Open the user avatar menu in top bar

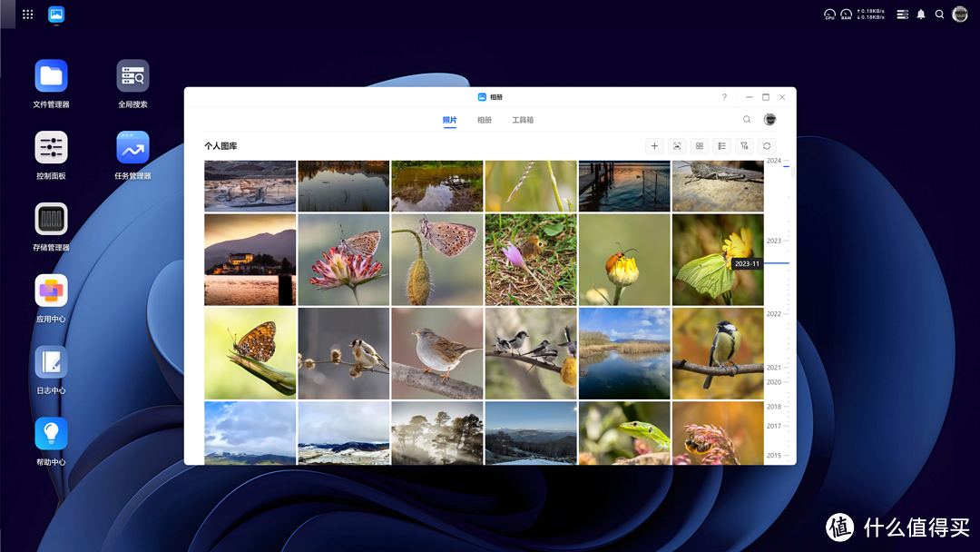pyautogui.click(x=960, y=14)
